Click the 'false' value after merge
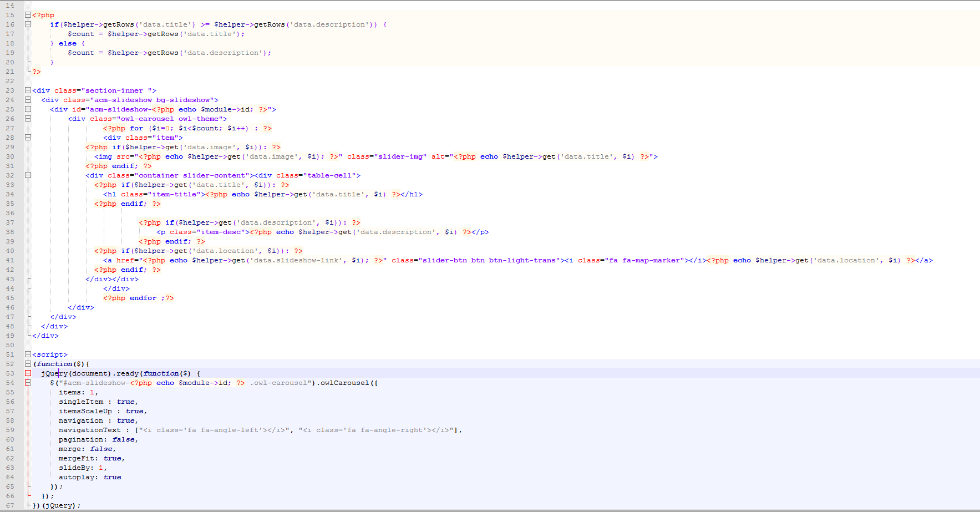Viewport: 980px width, 512px height. [101, 449]
